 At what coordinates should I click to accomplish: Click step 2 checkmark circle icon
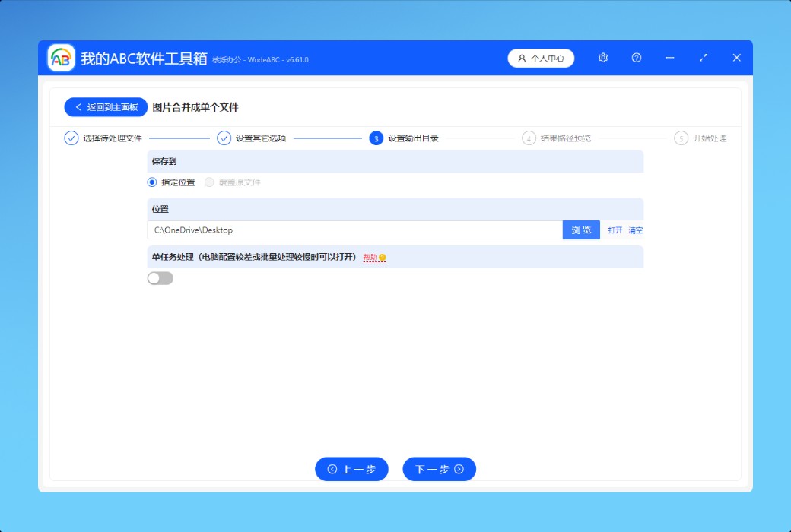click(224, 138)
